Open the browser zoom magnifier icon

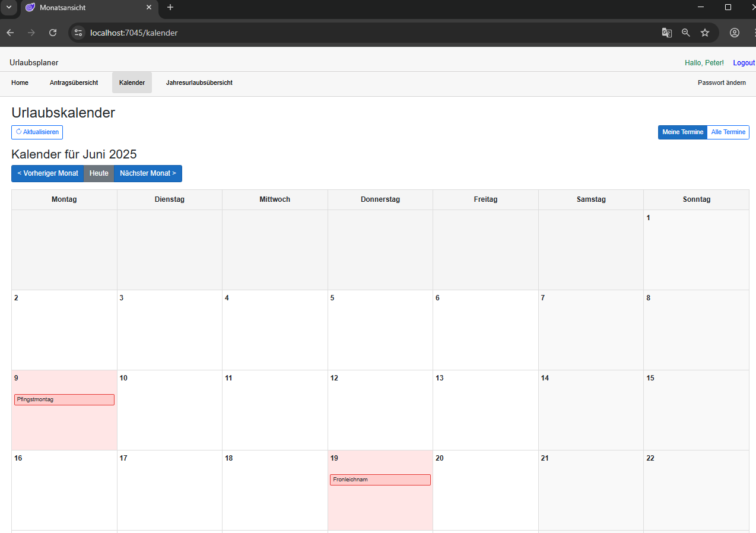pos(686,33)
